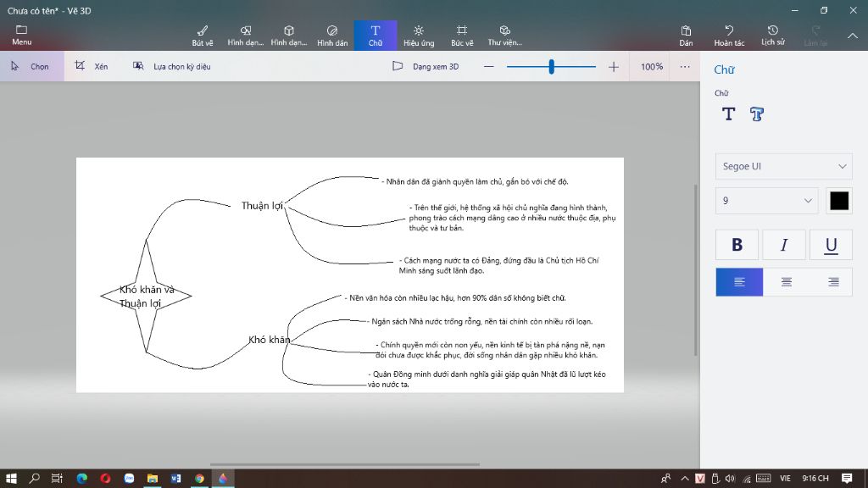The image size is (868, 488).
Task: Click Hoàn tác to undo
Action: (729, 35)
